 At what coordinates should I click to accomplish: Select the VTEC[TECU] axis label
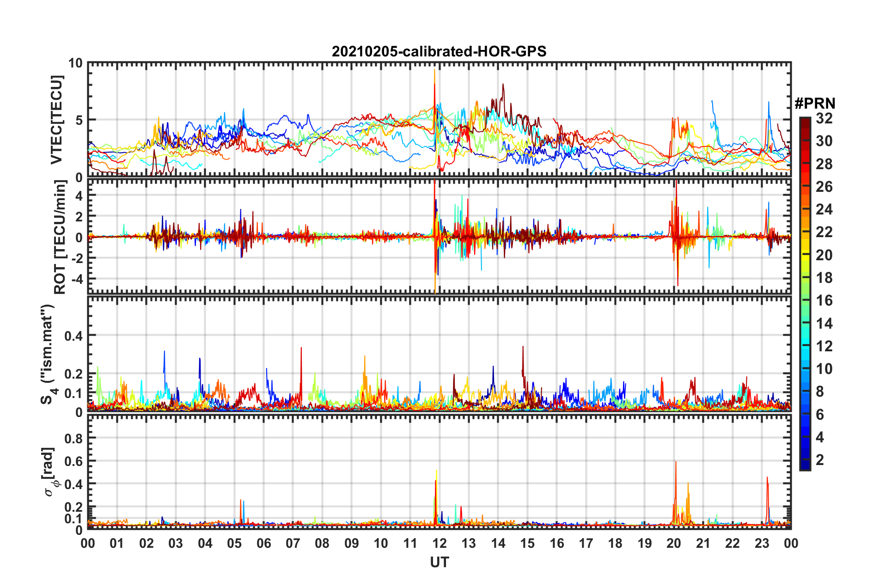tap(56, 120)
